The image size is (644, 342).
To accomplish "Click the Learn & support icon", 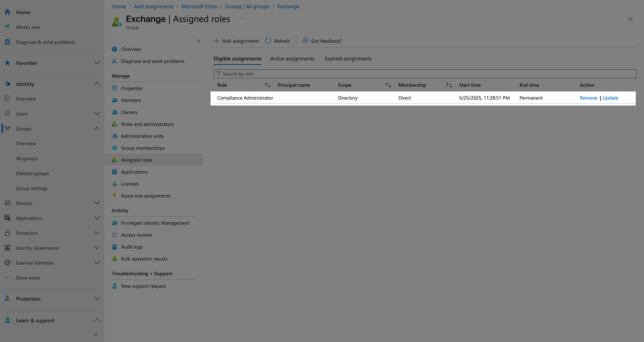I will (x=7, y=320).
